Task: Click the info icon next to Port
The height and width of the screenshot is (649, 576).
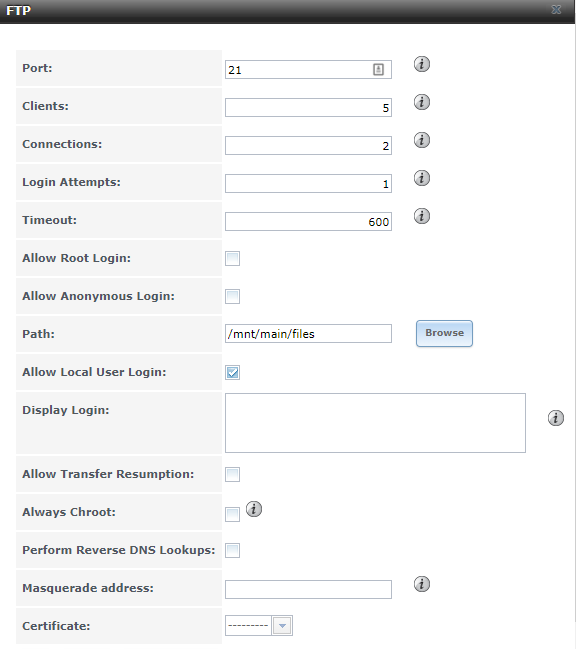Action: pyautogui.click(x=422, y=64)
